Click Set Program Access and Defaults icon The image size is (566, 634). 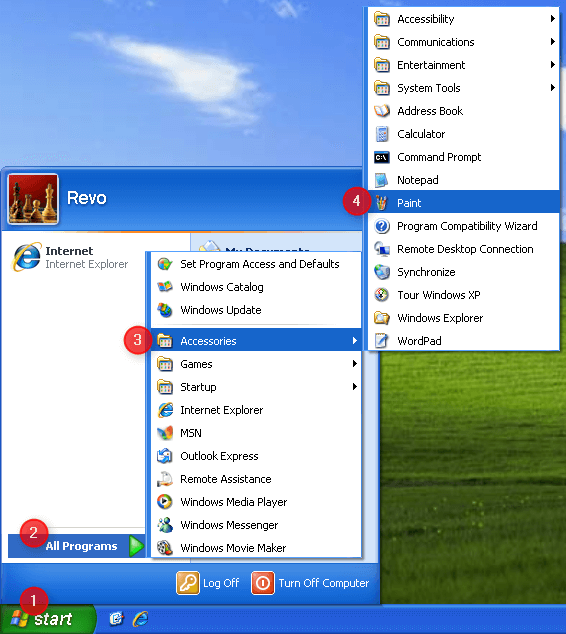[165, 264]
